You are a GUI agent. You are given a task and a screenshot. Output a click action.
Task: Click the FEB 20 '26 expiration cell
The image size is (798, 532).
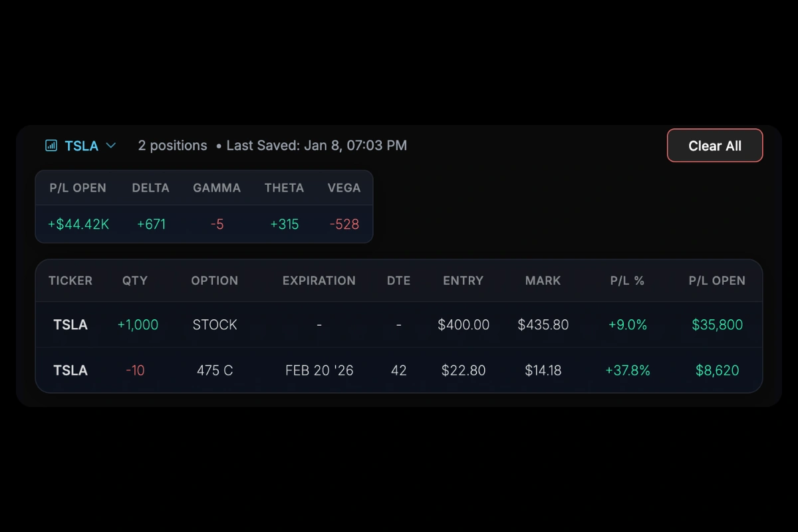click(x=319, y=370)
